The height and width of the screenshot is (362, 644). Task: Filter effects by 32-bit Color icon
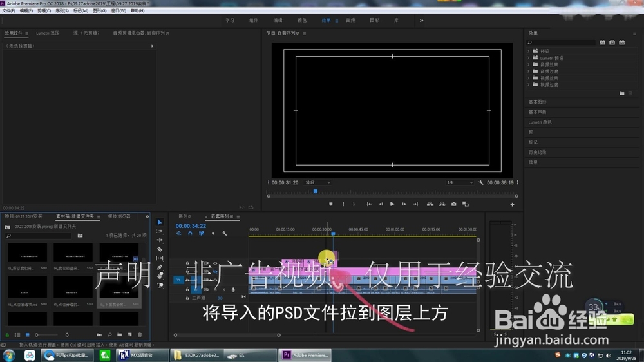click(612, 43)
